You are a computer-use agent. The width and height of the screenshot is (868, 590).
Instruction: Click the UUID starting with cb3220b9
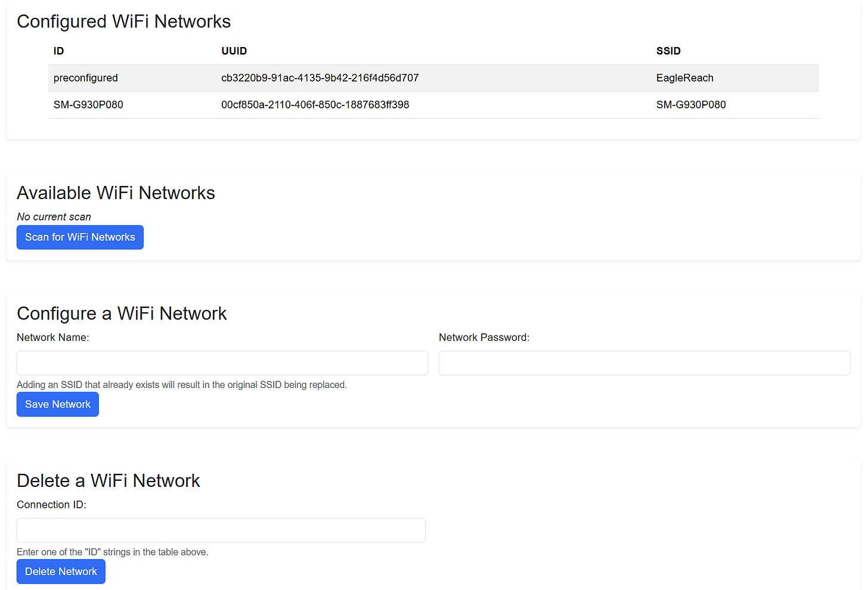click(x=320, y=77)
